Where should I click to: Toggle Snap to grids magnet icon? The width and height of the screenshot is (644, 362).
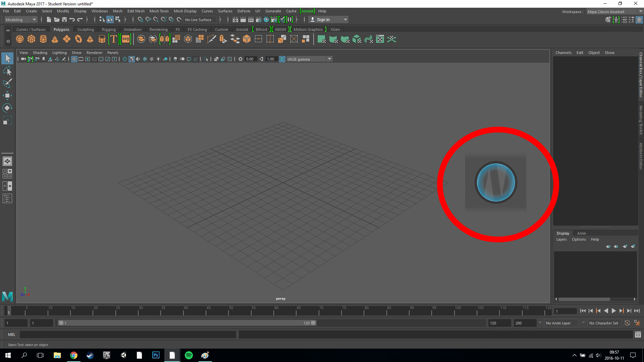(x=140, y=19)
